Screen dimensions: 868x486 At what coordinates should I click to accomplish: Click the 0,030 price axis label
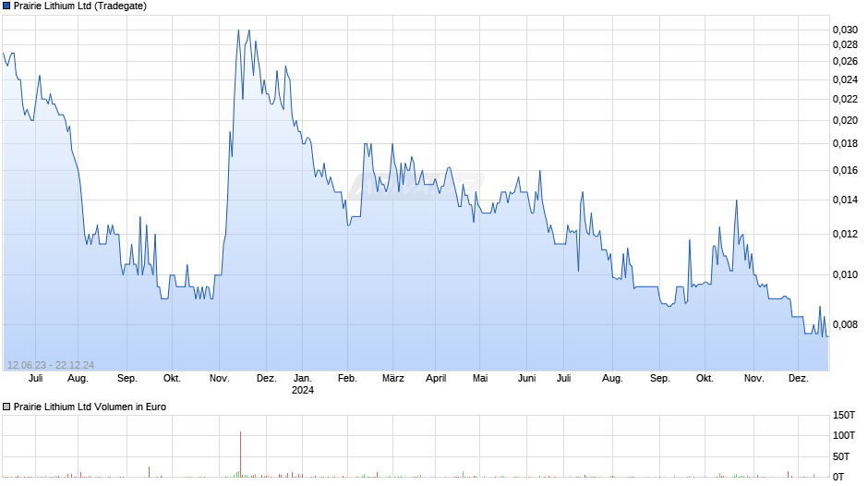(845, 30)
